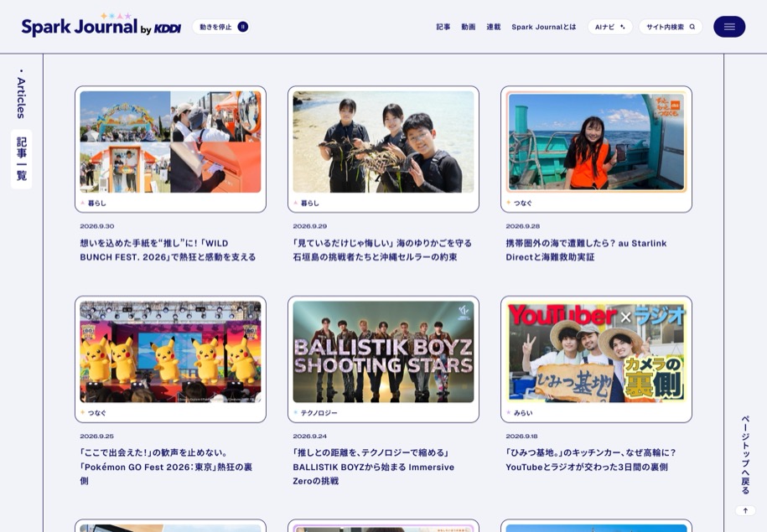This screenshot has height=532, width=767.
Task: Open article 携帯圏外の海で遭難したら？
Action: pos(586,250)
